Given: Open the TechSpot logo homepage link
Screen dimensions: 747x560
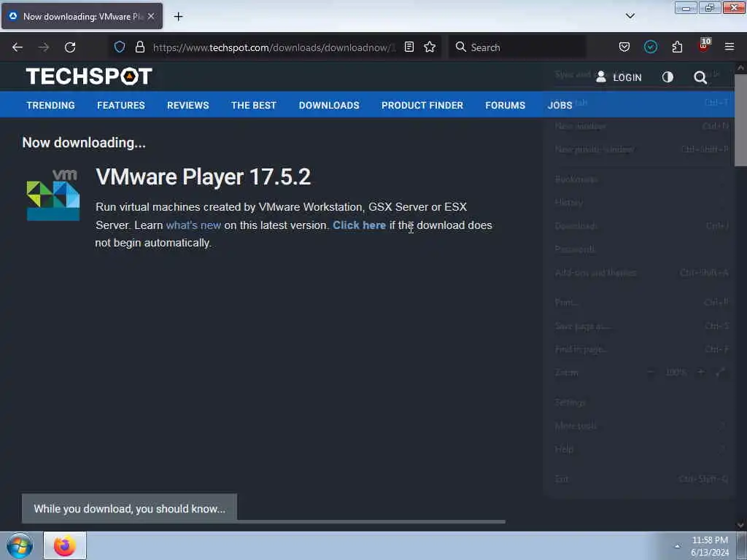Looking at the screenshot, I should [x=89, y=76].
